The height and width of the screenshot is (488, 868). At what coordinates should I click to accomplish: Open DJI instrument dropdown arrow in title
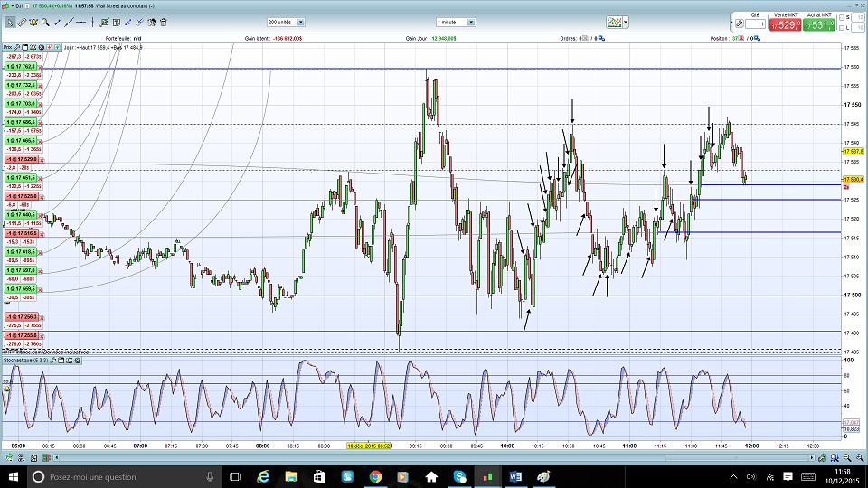[x=13, y=6]
